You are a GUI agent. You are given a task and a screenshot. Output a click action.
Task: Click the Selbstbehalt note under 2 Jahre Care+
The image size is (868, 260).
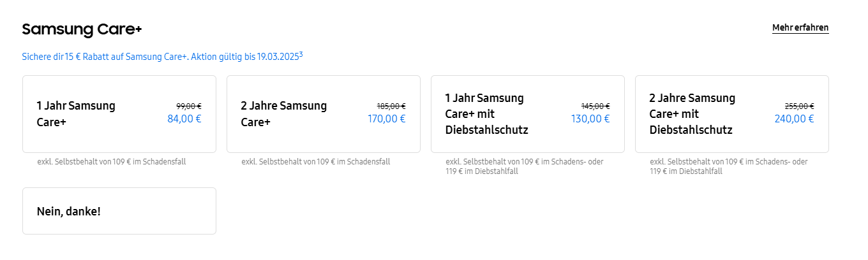[316, 162]
